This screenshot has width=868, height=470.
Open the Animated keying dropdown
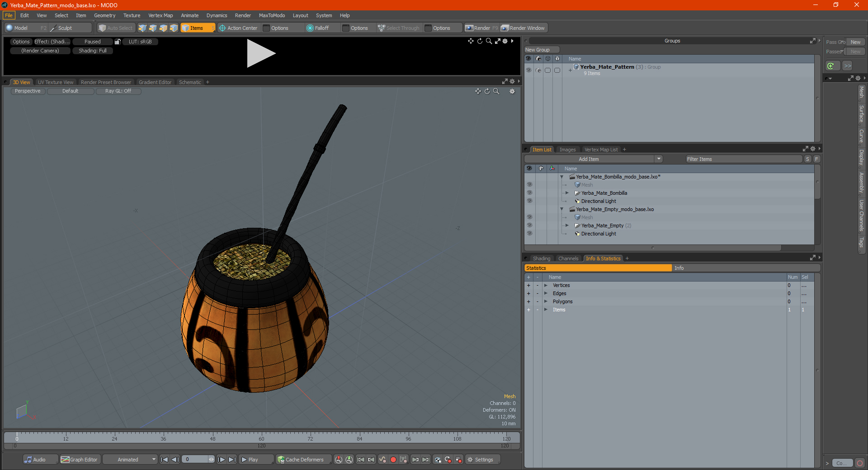click(x=130, y=460)
